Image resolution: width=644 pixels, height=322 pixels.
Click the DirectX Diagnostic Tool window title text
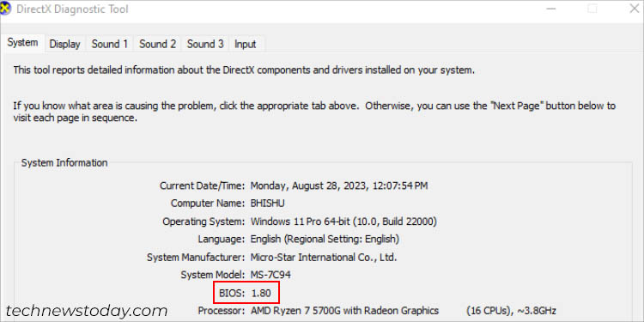coord(72,9)
